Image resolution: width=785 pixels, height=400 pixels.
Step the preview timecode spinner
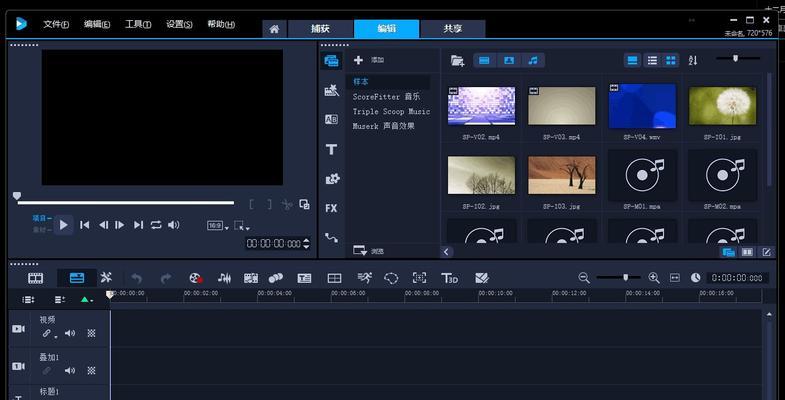pos(306,244)
